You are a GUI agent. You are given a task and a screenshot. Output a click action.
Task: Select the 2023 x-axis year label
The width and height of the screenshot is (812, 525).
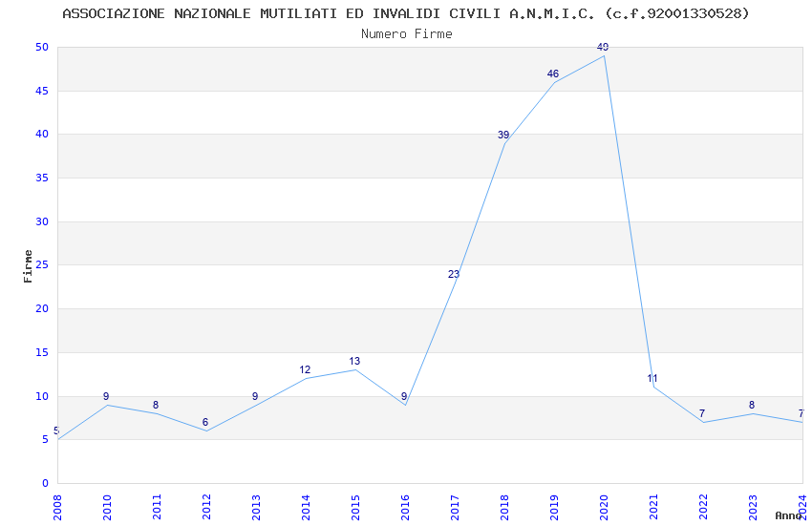754,508
